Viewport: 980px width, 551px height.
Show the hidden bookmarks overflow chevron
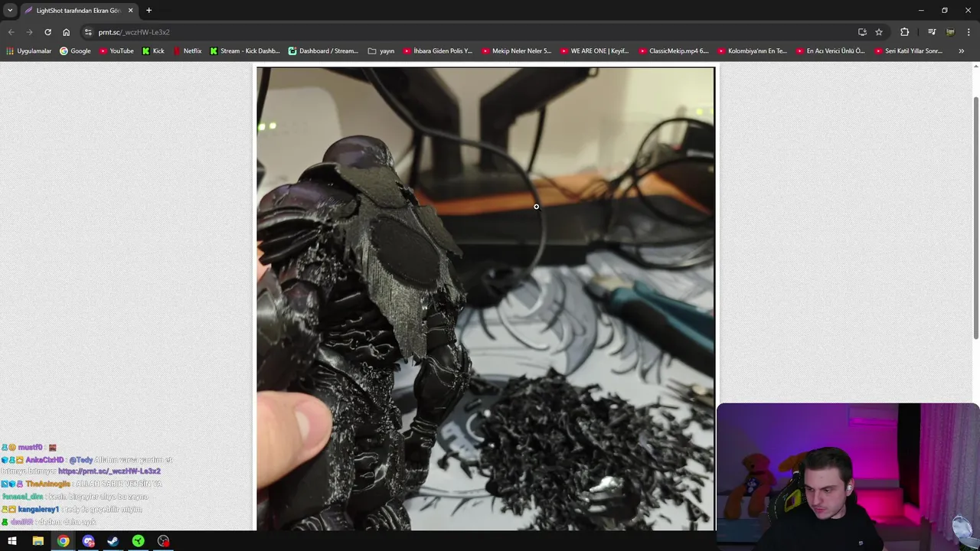(961, 51)
